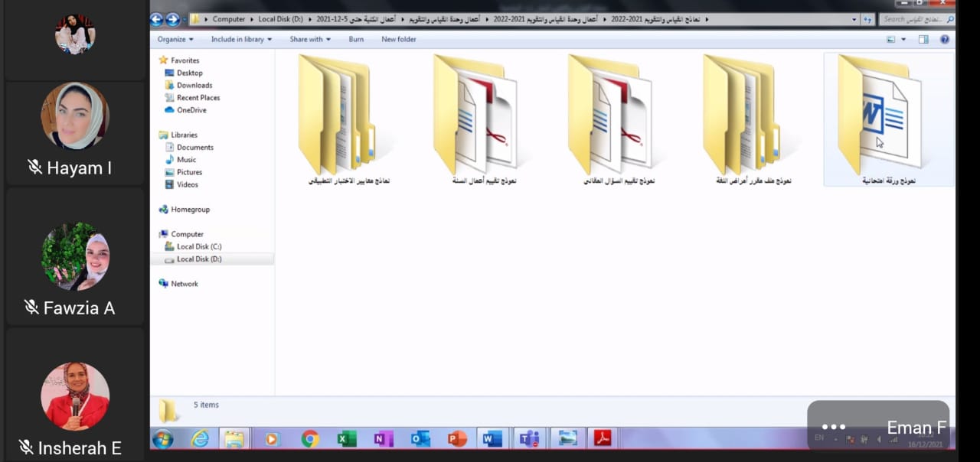Open Music library in the sidebar
Viewport: 980px width, 462px height.
(186, 159)
